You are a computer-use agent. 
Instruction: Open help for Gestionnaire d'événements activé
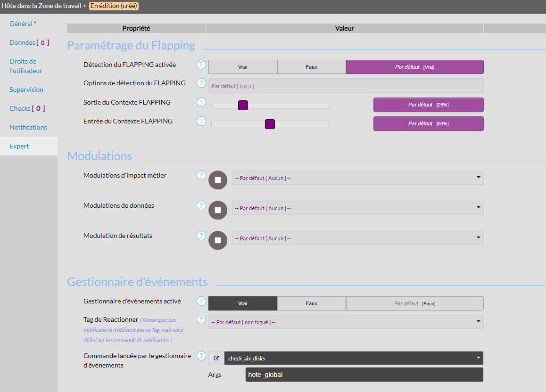[x=201, y=301]
